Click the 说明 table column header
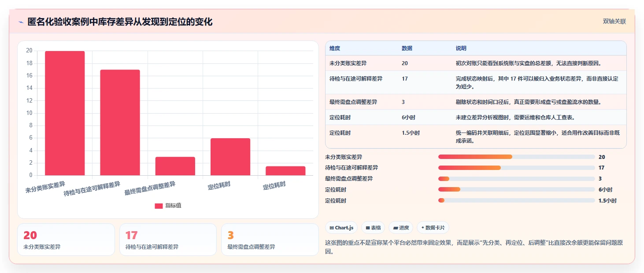Screen dimensions: 644x273 pos(461,48)
